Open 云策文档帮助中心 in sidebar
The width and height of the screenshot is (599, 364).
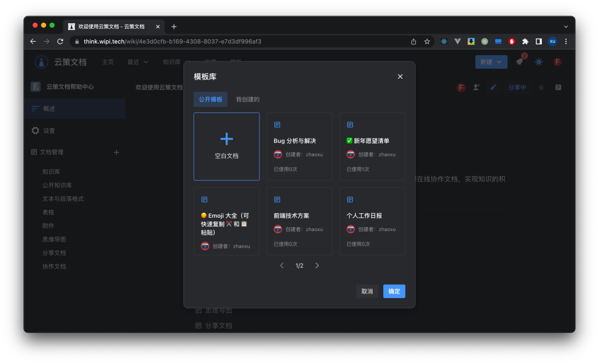coord(63,86)
